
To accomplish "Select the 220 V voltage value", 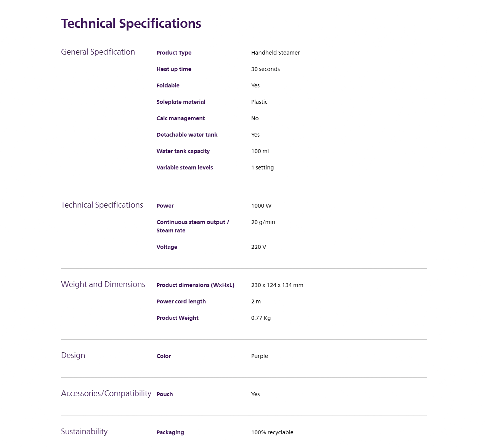I will (258, 247).
